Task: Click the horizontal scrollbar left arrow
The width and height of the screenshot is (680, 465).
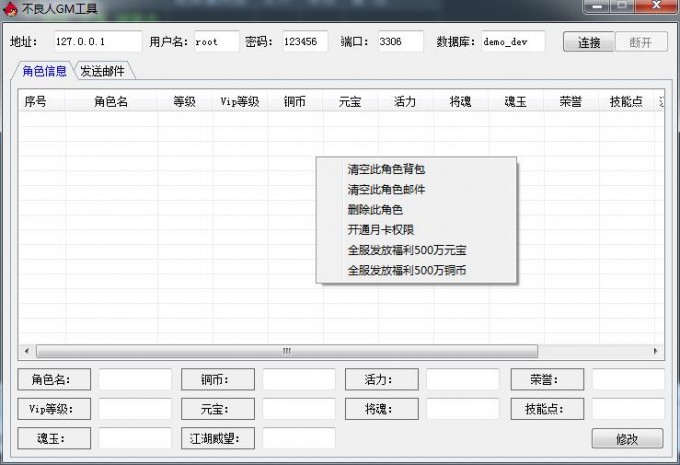Action: click(27, 351)
